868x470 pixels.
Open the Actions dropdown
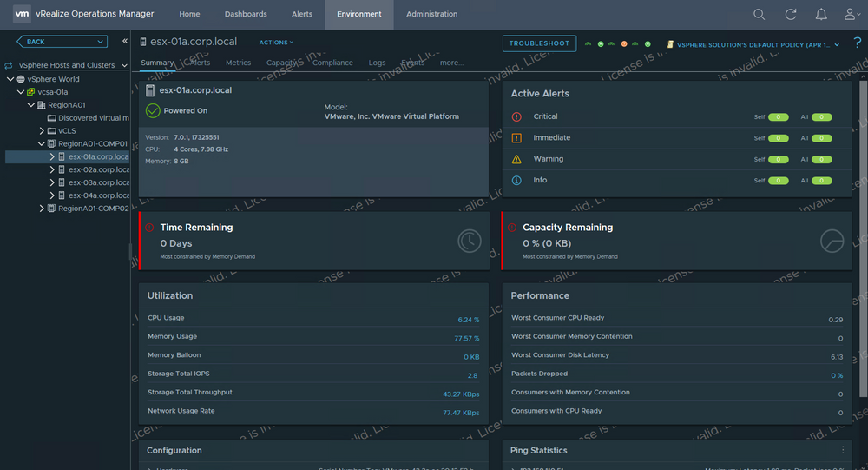(x=276, y=43)
